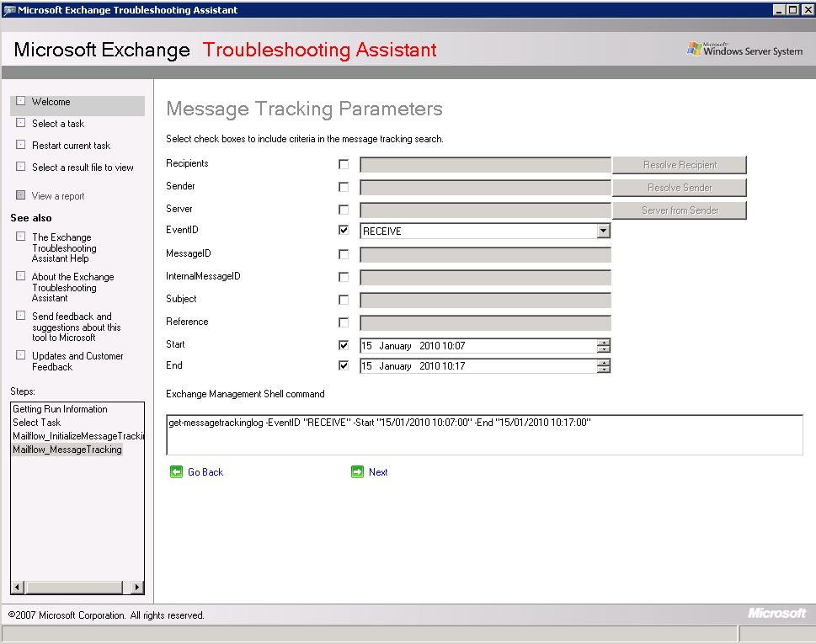Increase the Start time with up spinner

click(x=604, y=343)
